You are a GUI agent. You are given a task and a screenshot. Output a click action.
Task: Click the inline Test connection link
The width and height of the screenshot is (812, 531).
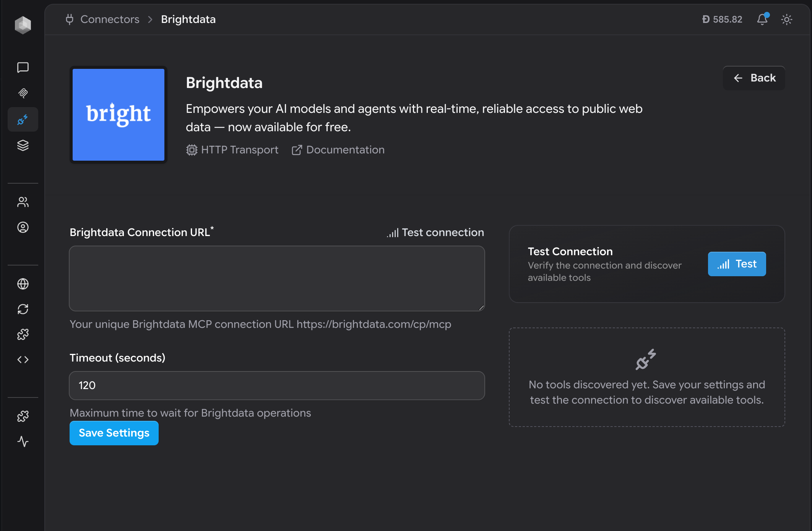(435, 233)
